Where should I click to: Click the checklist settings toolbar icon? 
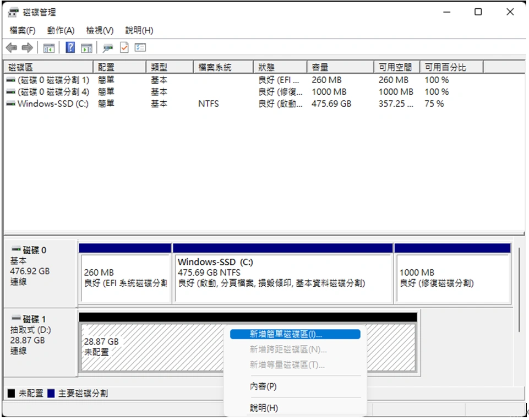[140, 48]
